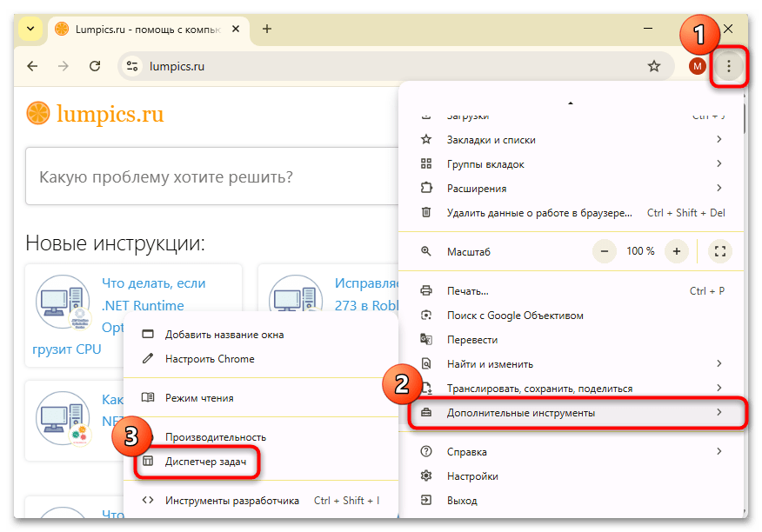The image size is (762, 532).
Task: Select Настроить Chrome in the submenu
Action: click(x=261, y=359)
